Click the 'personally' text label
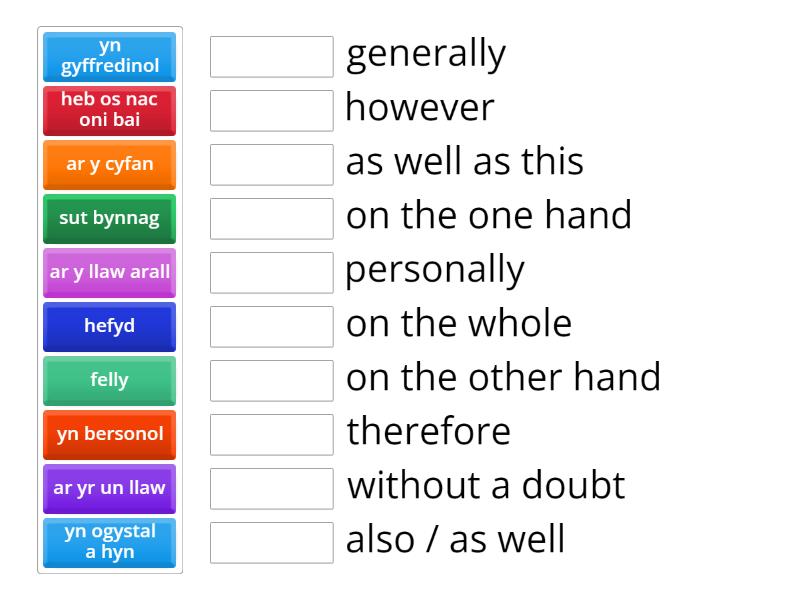The height and width of the screenshot is (600, 800). [x=433, y=269]
